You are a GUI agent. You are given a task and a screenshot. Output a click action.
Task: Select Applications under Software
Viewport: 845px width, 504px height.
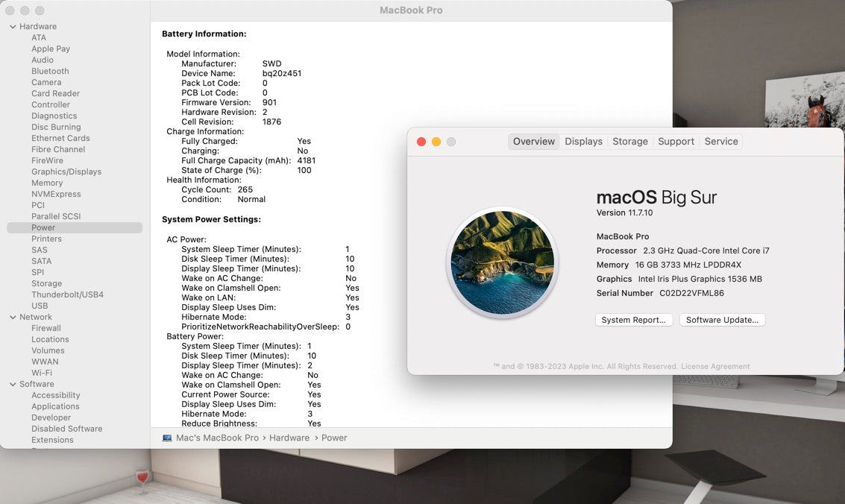coord(55,407)
